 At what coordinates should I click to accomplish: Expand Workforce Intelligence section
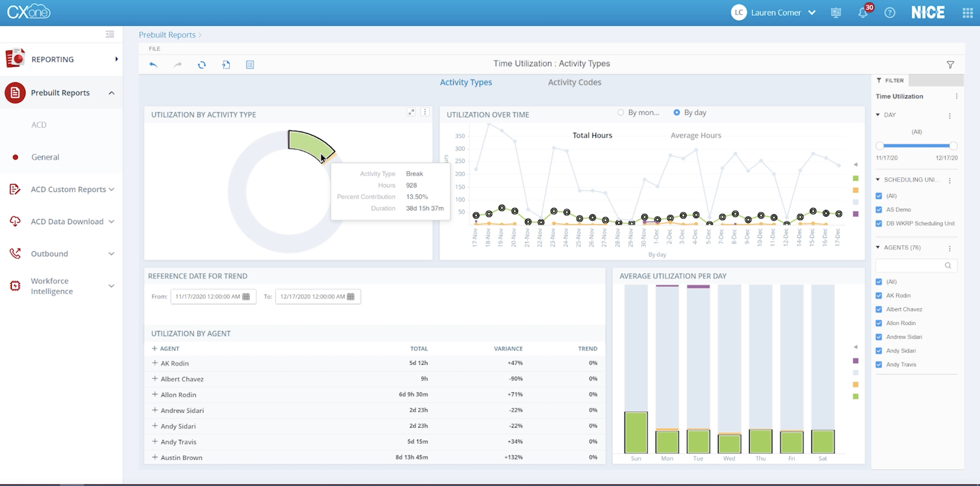point(112,286)
